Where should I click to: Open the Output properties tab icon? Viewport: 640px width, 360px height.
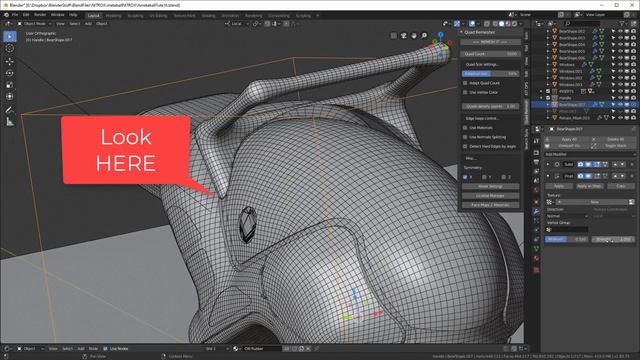click(537, 162)
